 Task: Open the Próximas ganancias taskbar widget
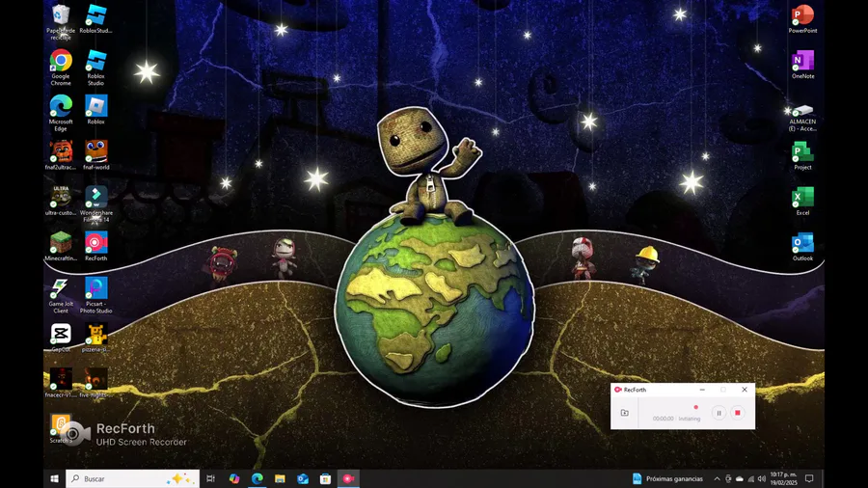point(668,478)
